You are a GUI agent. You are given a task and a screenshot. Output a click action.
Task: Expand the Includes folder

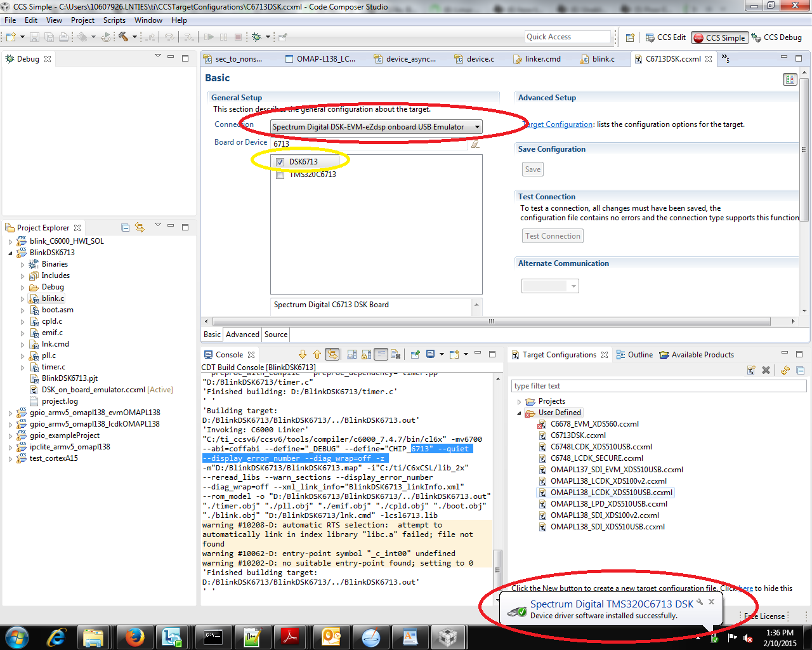22,276
